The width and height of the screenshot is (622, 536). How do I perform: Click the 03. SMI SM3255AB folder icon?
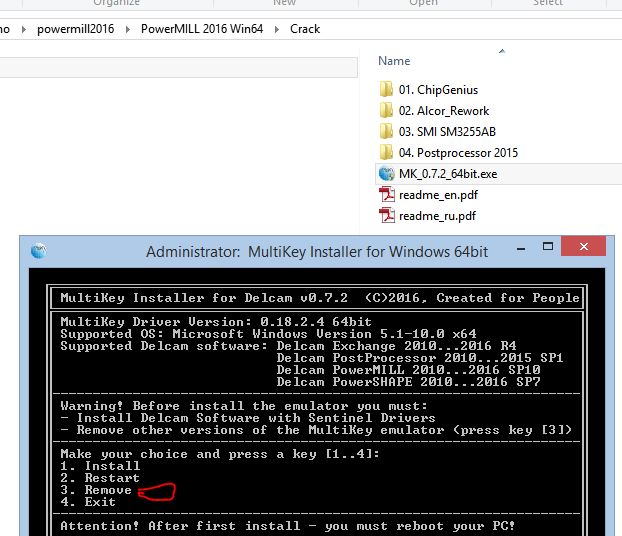click(386, 131)
